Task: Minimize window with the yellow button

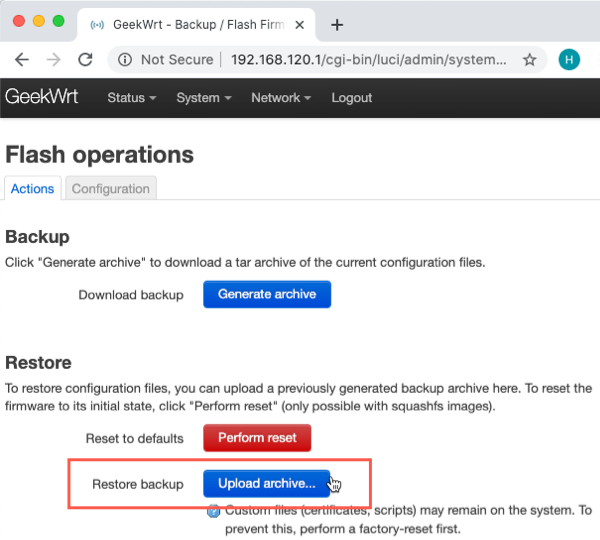Action: point(39,21)
